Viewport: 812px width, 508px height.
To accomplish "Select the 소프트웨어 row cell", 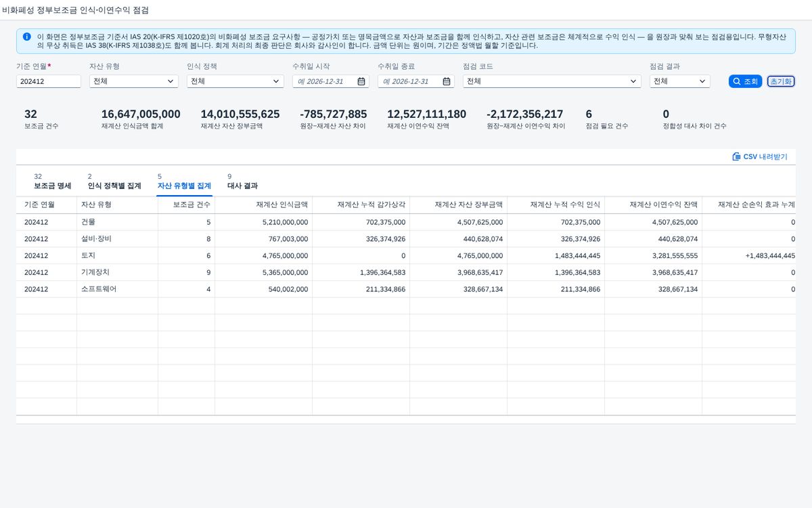I will (x=117, y=289).
